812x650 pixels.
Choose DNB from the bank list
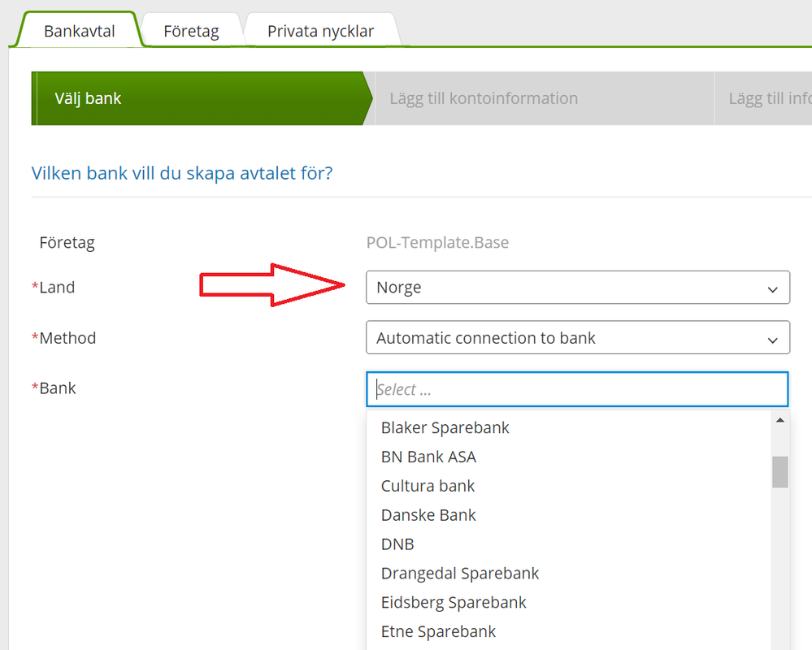pos(397,544)
